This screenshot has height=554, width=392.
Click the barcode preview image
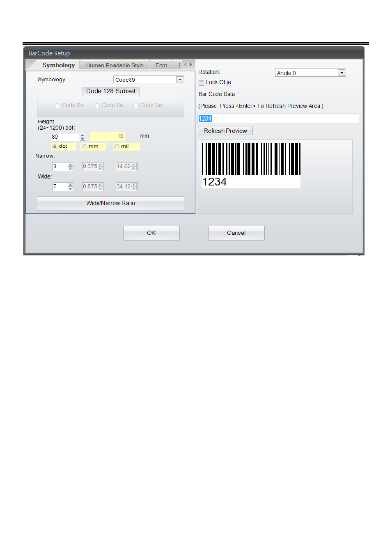pyautogui.click(x=251, y=165)
